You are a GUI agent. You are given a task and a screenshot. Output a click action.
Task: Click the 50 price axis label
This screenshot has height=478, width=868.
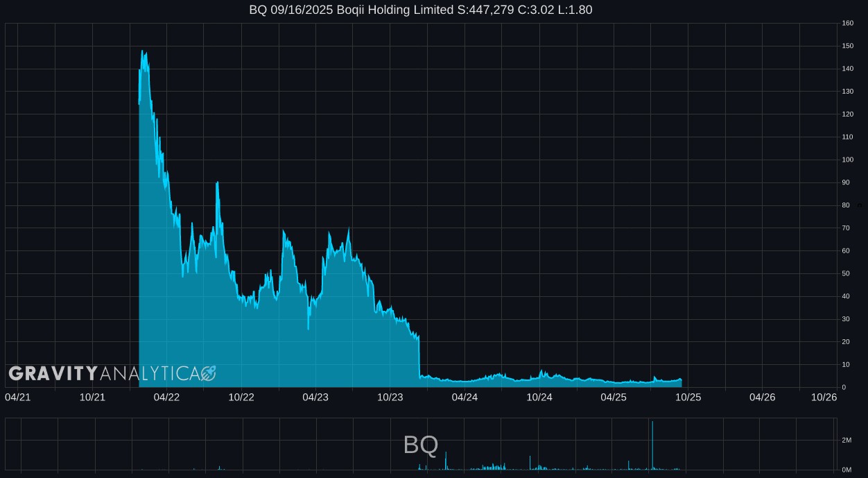[x=846, y=273]
